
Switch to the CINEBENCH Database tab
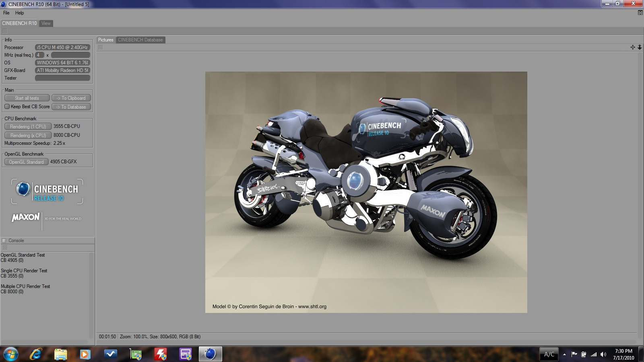coord(140,40)
